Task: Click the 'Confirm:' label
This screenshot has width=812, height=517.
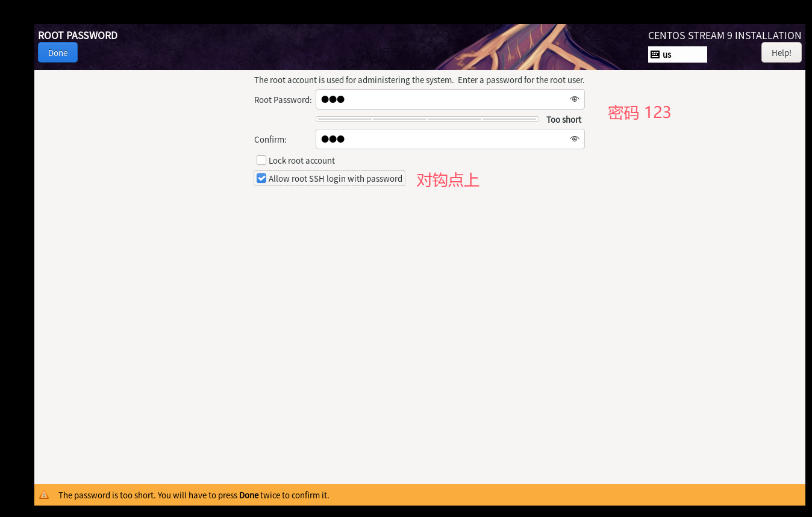Action: [x=270, y=140]
